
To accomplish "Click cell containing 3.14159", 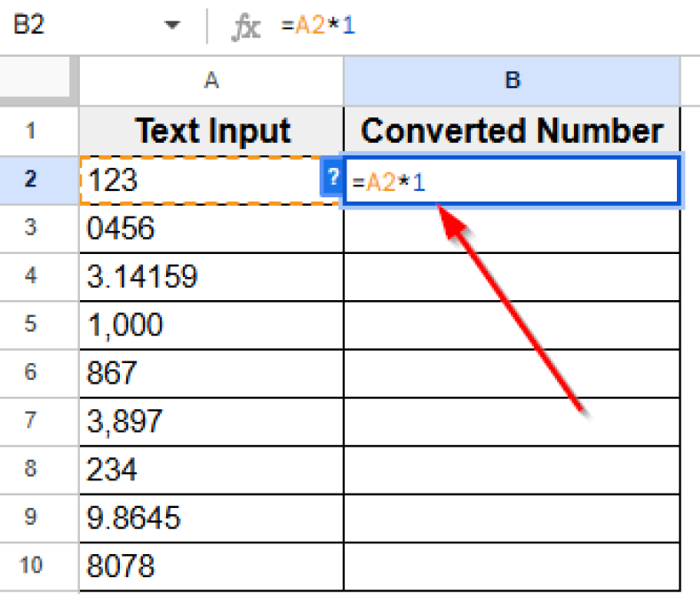I will click(x=211, y=276).
